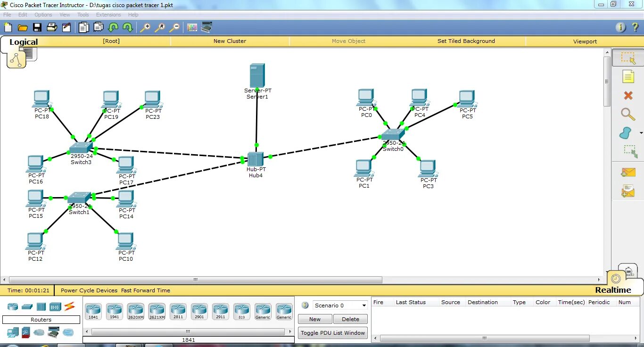Screen dimensions: 644x347
Task: Open the drawing palette icon
Action: (x=192, y=27)
